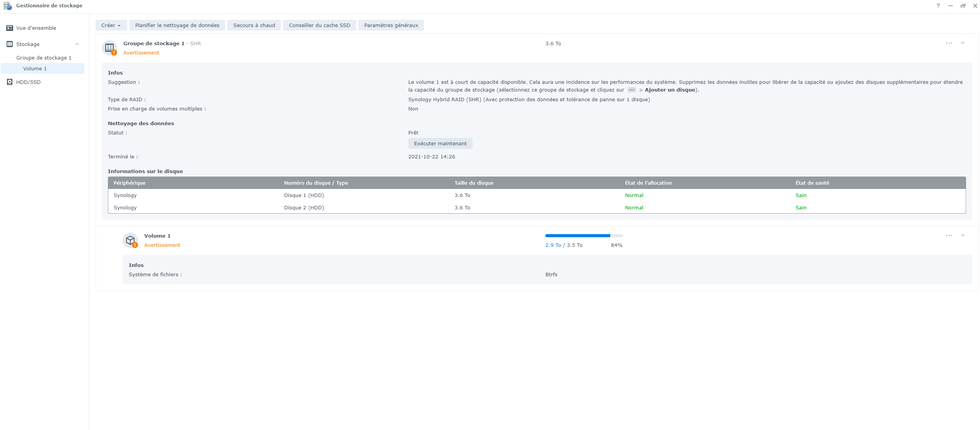The image size is (980, 430).
Task: Open Conseiller du cache SSD
Action: tap(319, 25)
